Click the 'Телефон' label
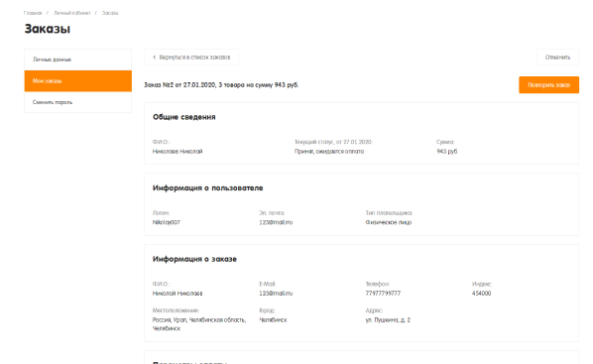The height and width of the screenshot is (364, 593). (377, 284)
